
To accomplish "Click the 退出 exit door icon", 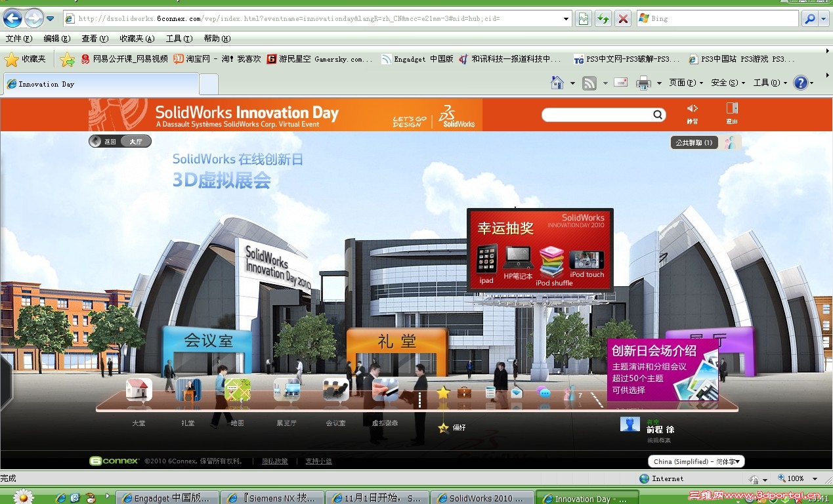I will tap(732, 108).
